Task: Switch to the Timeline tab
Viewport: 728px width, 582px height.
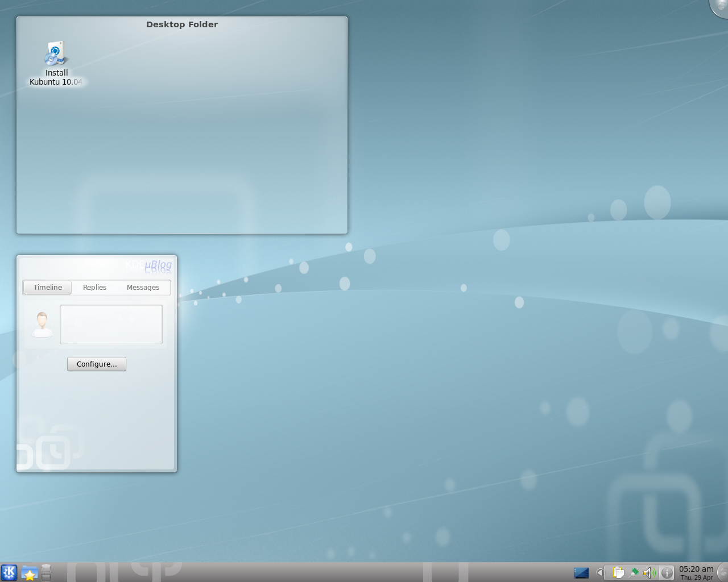Action: click(48, 288)
